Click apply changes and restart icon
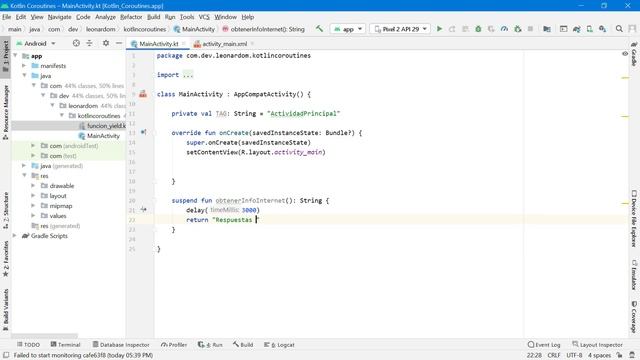The height and width of the screenshot is (360, 640). (x=452, y=29)
